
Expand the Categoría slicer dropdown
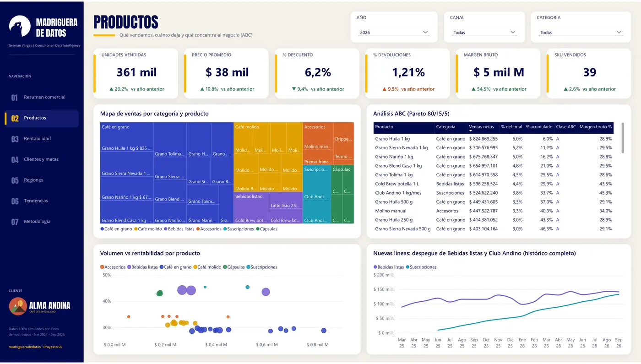[x=581, y=33]
